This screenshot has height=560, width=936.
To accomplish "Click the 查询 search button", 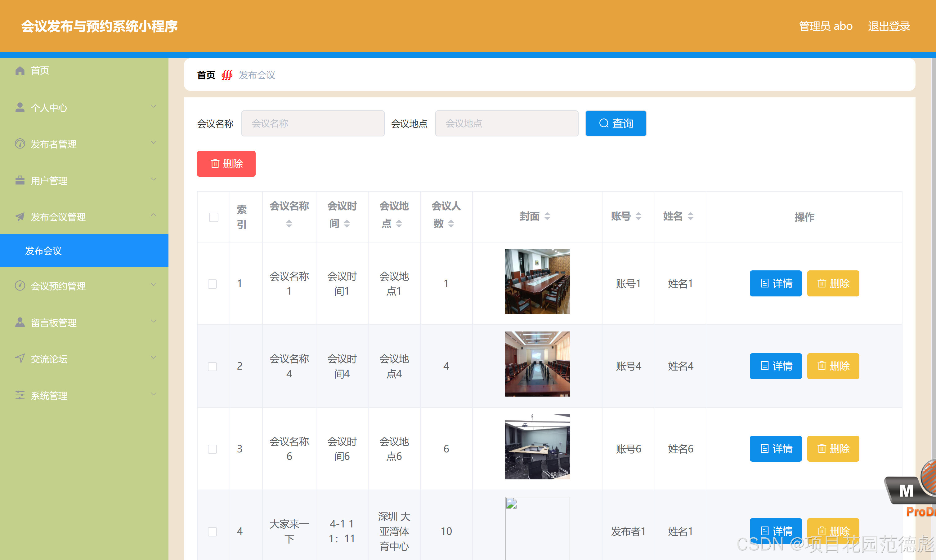I will pos(616,123).
